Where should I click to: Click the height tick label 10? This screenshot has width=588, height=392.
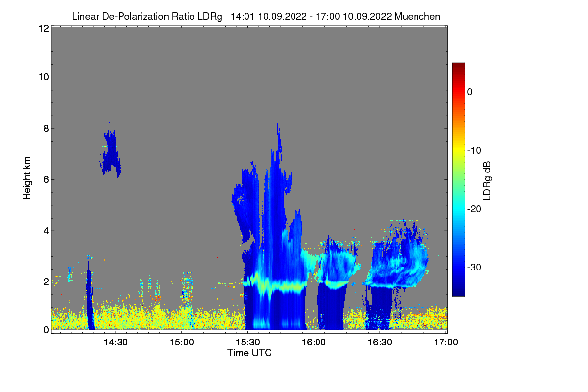click(x=43, y=77)
